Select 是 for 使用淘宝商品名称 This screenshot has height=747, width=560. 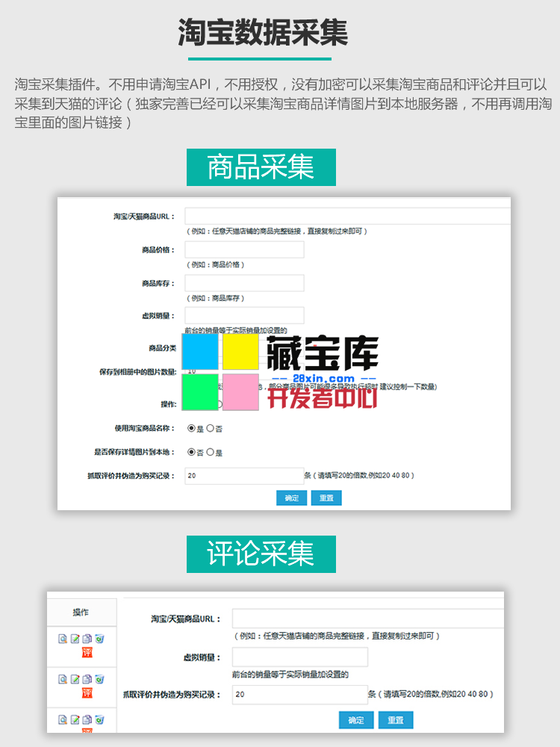click(x=191, y=428)
